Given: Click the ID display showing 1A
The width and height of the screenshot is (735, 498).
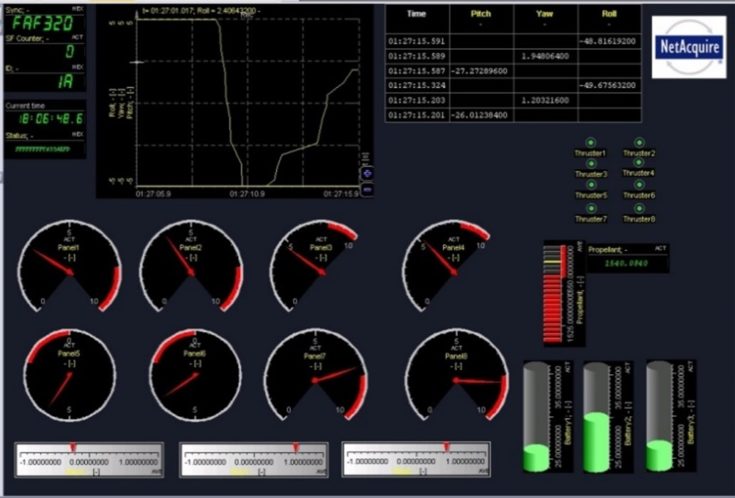Looking at the screenshot, I should click(x=66, y=82).
